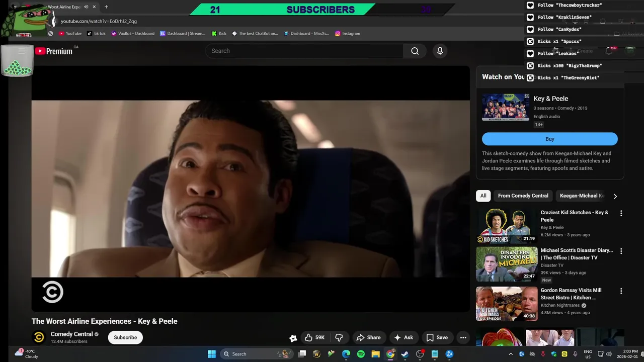
Task: Open Task View on the taskbar
Action: point(302,354)
